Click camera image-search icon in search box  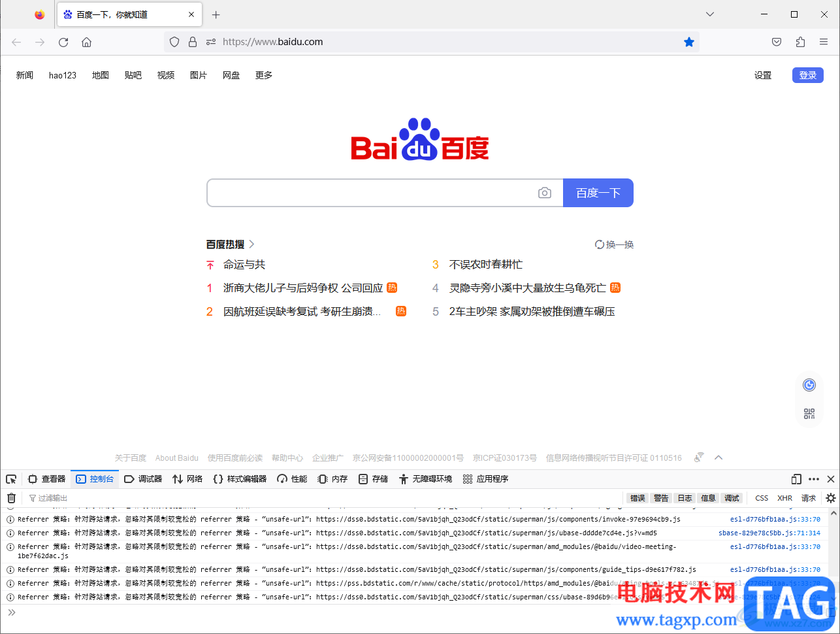point(545,193)
